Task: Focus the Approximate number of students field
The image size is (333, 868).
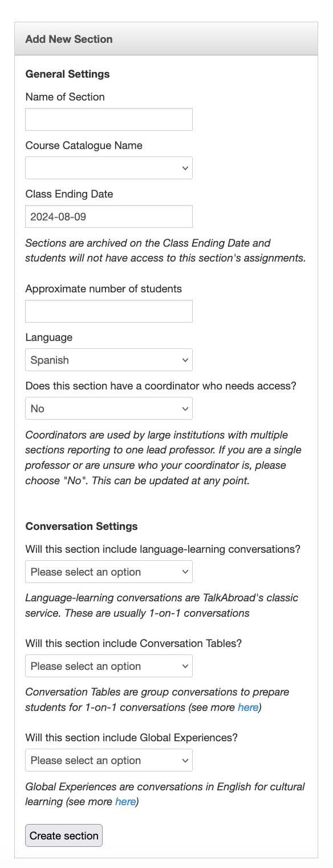Action: 109,311
